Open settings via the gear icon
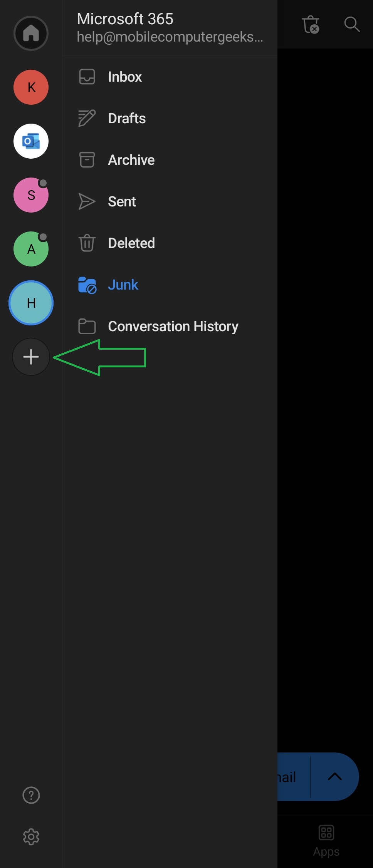Image resolution: width=373 pixels, height=868 pixels. click(x=31, y=837)
